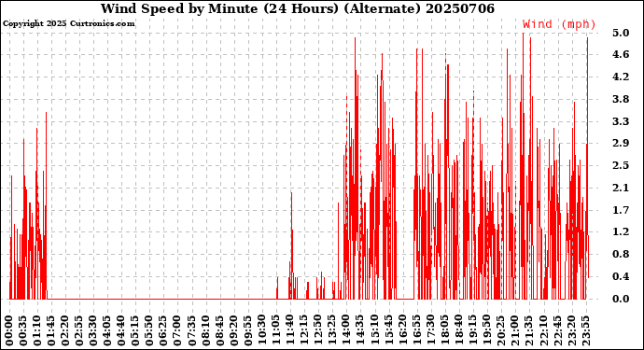Click the 21:00 time label
The image size is (644, 350).
click(x=515, y=331)
